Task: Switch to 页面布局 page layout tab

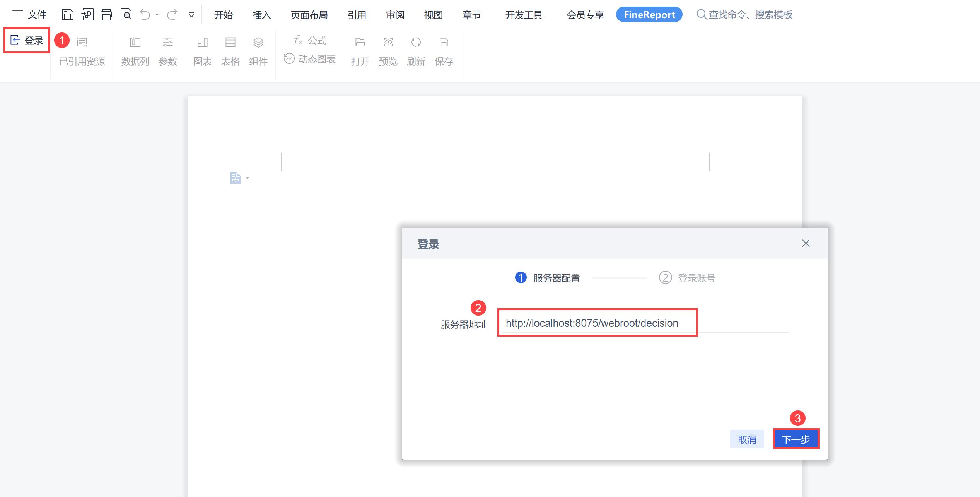Action: click(x=309, y=15)
